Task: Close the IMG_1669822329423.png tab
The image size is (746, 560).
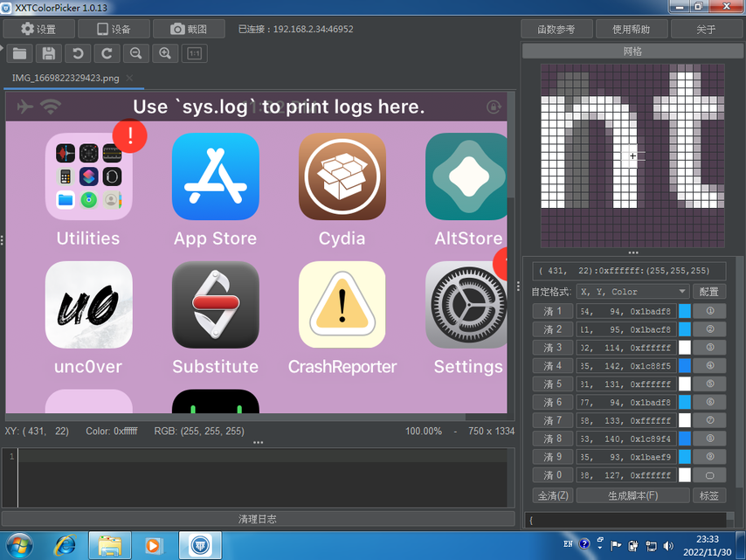Action: (129, 78)
